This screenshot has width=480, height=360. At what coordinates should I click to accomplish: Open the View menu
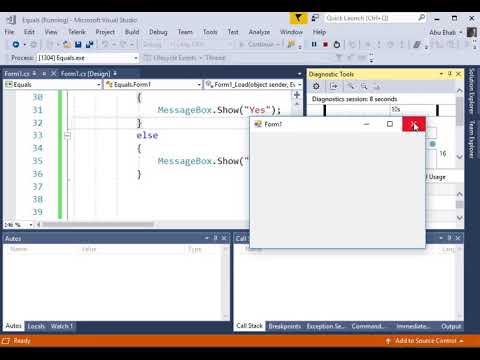click(x=51, y=32)
